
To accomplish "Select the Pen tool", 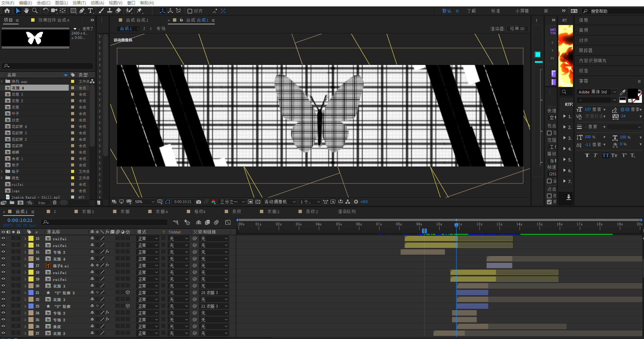I will click(82, 11).
